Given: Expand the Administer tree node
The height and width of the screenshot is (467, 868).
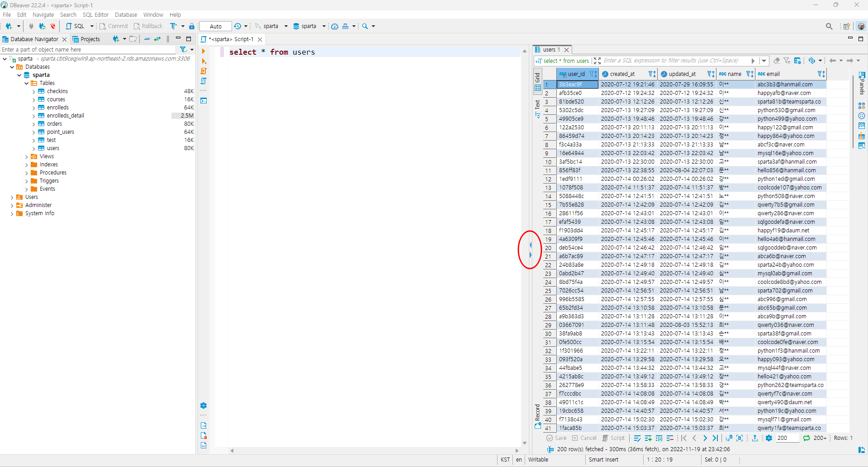Looking at the screenshot, I should [12, 205].
